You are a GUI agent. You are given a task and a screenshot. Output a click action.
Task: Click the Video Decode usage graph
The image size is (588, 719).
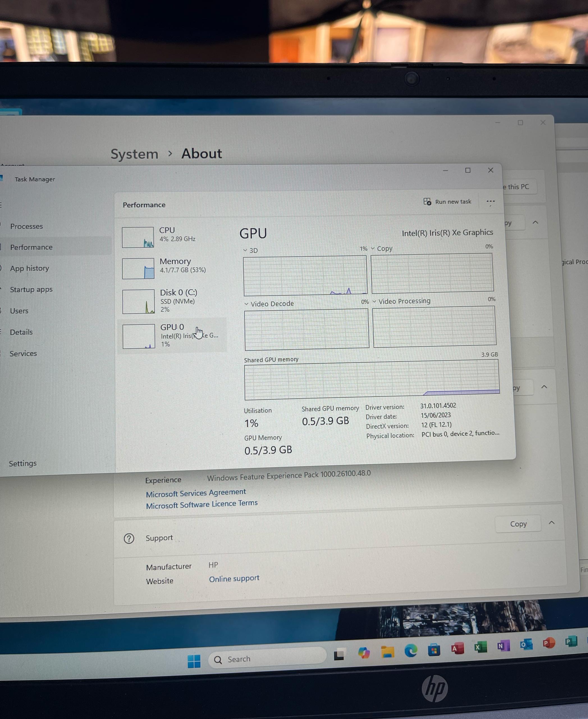306,329
